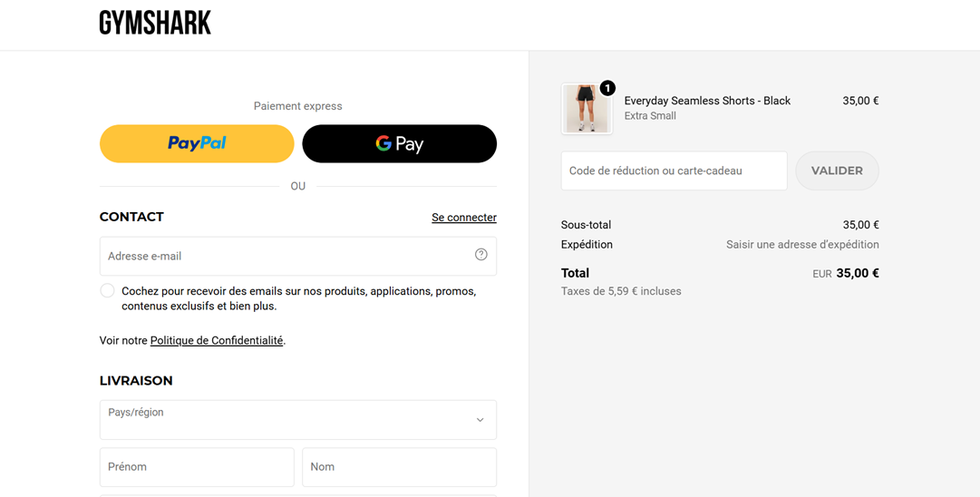Click the Extra Small size text
Viewport: 980px width, 497px height.
click(650, 116)
